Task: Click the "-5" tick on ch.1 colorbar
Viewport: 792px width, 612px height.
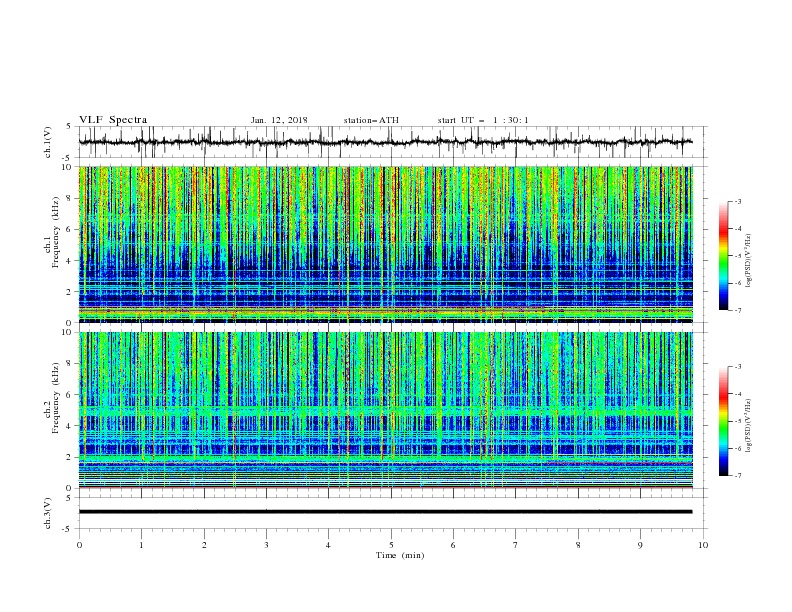Action: [738, 256]
